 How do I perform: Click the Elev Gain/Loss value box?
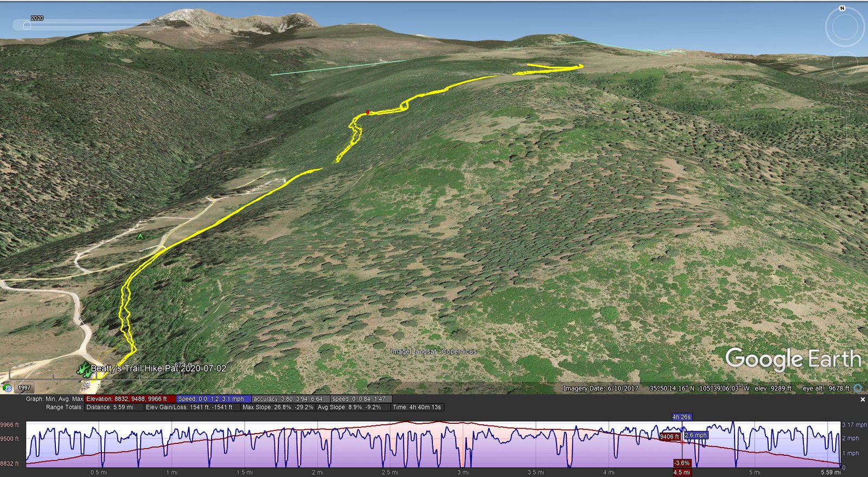pyautogui.click(x=193, y=407)
